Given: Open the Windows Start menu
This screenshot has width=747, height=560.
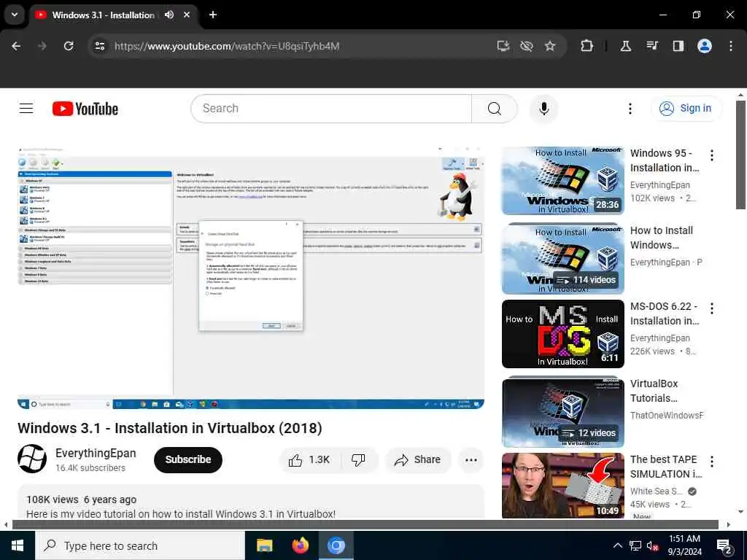Looking at the screenshot, I should coord(18,545).
